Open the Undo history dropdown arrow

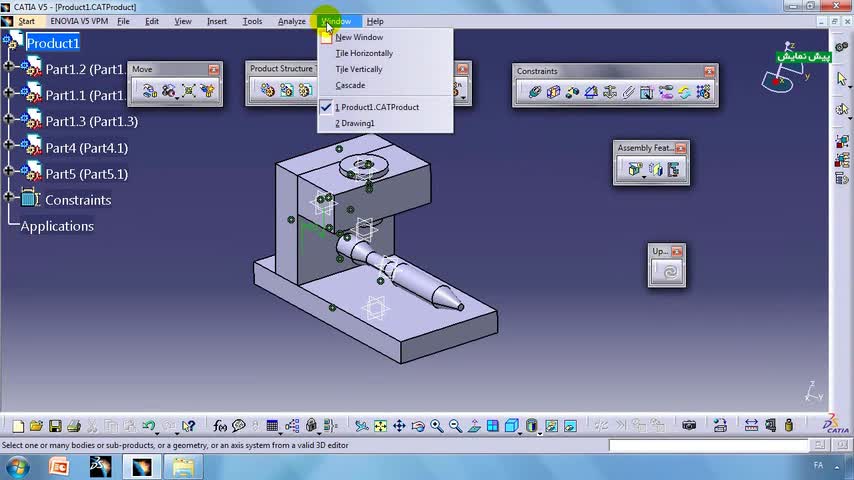[157, 434]
